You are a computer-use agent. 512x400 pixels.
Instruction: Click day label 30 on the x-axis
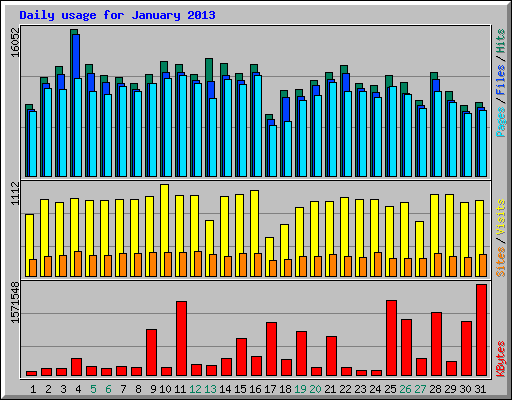click(x=465, y=389)
